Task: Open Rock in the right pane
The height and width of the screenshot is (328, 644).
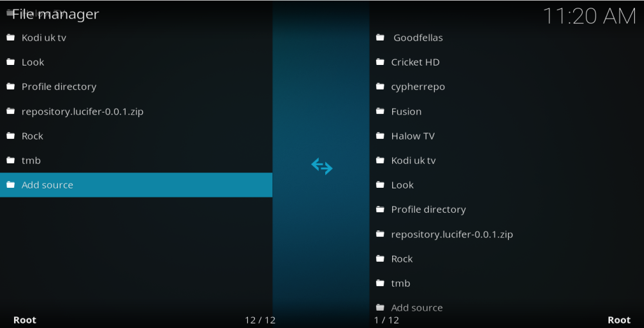Action: click(402, 259)
